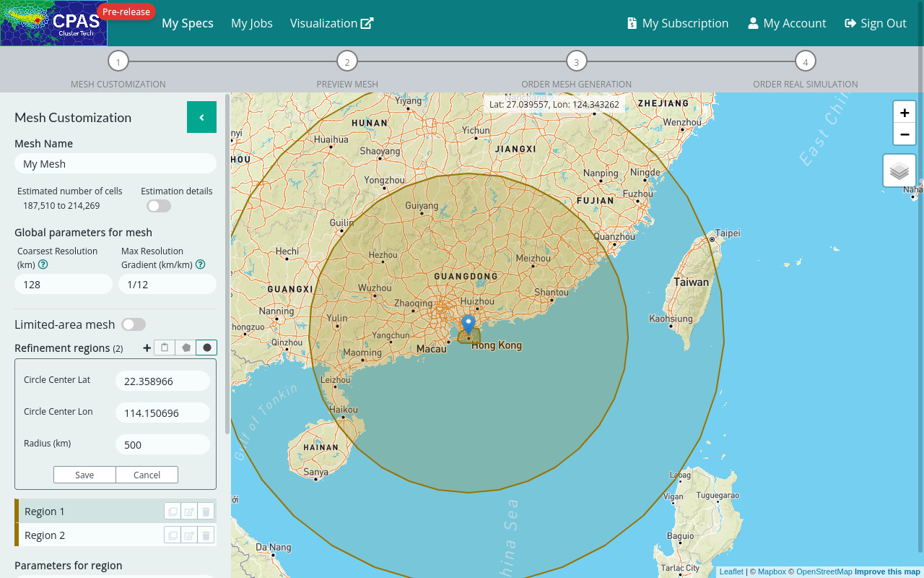Image resolution: width=924 pixels, height=578 pixels.
Task: Click the side panel vertical scrollbar
Action: (228, 264)
